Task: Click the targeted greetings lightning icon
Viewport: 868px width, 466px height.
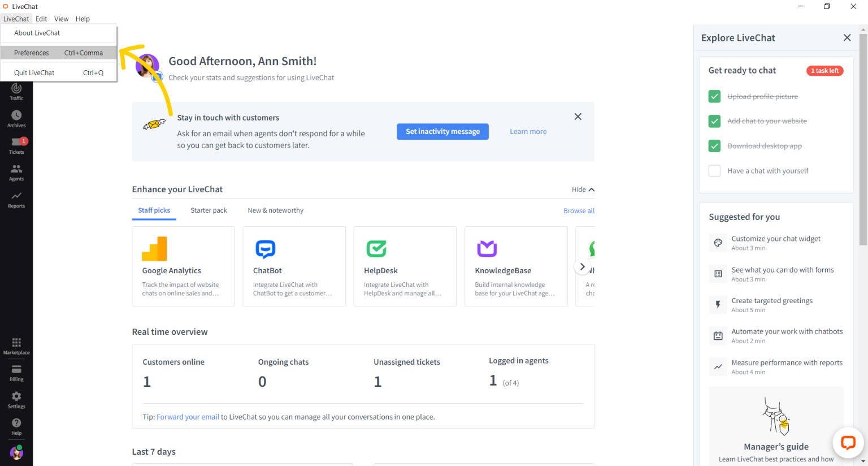Action: (x=718, y=305)
